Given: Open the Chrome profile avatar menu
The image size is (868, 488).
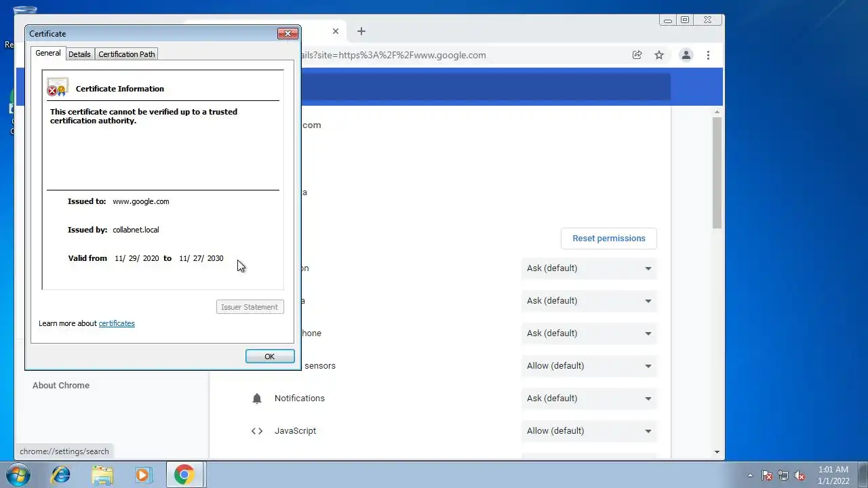Looking at the screenshot, I should point(686,55).
